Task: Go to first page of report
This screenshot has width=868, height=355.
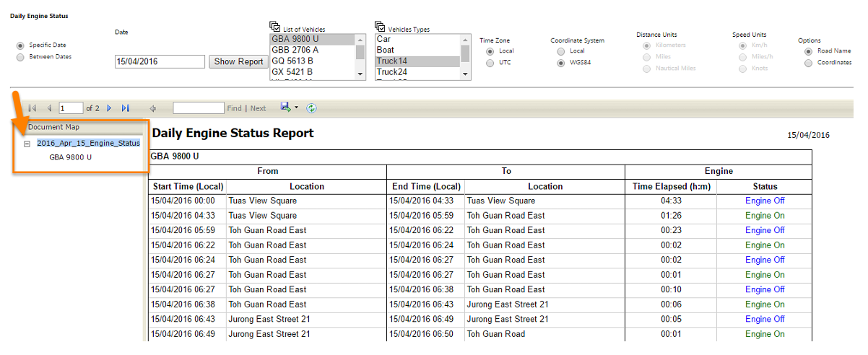Action: (x=32, y=108)
